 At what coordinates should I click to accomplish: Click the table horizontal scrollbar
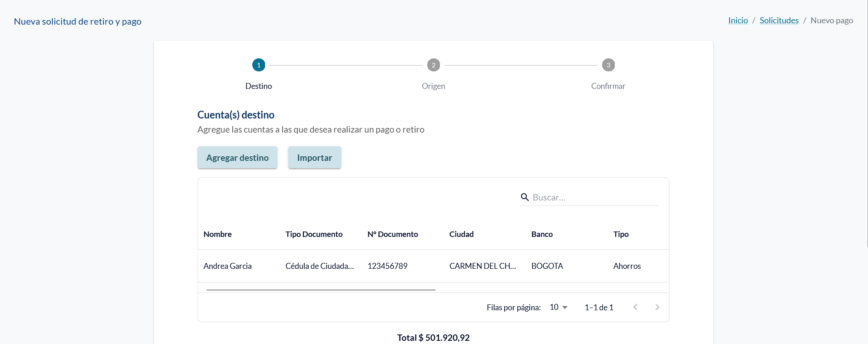pos(321,290)
